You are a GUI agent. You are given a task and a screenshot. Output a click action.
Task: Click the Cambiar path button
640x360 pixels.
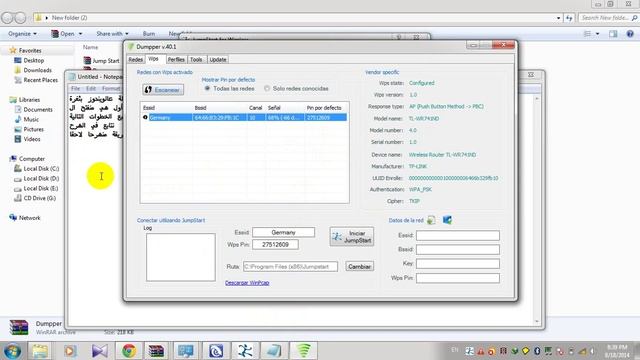[359, 267]
